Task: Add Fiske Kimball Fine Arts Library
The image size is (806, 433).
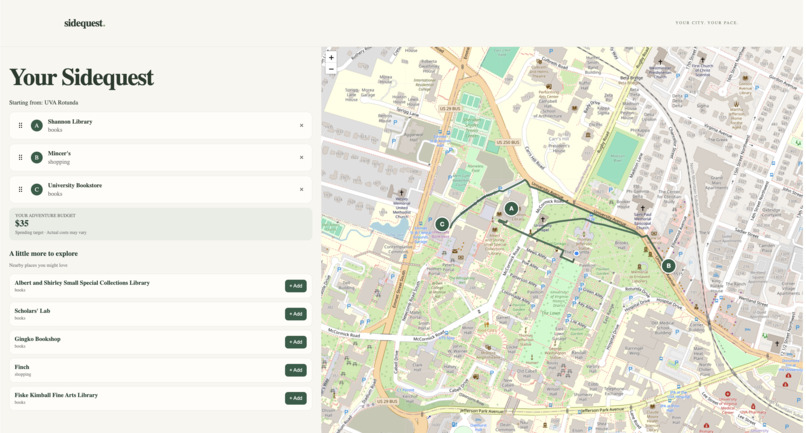Action: click(x=296, y=398)
